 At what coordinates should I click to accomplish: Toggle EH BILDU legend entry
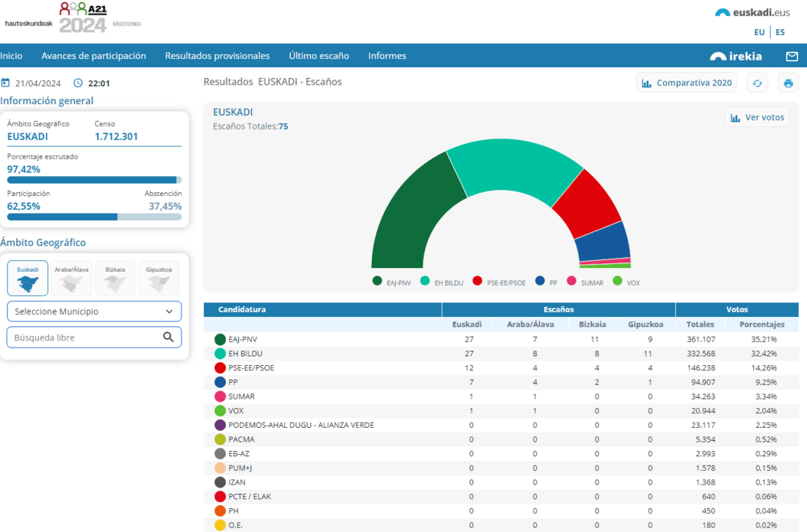coord(442,282)
